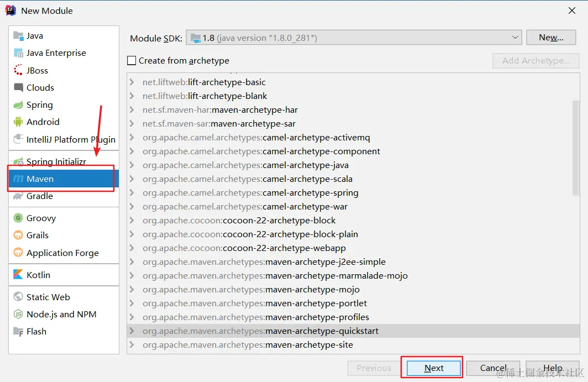This screenshot has height=382, width=588.
Task: Select Application Forge module type
Action: click(64, 253)
